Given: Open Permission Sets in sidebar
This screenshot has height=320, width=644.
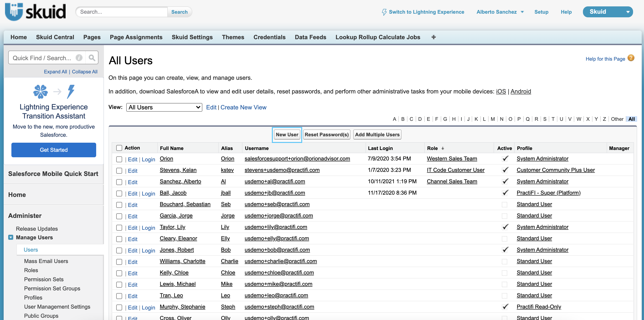Looking at the screenshot, I should click(44, 279).
